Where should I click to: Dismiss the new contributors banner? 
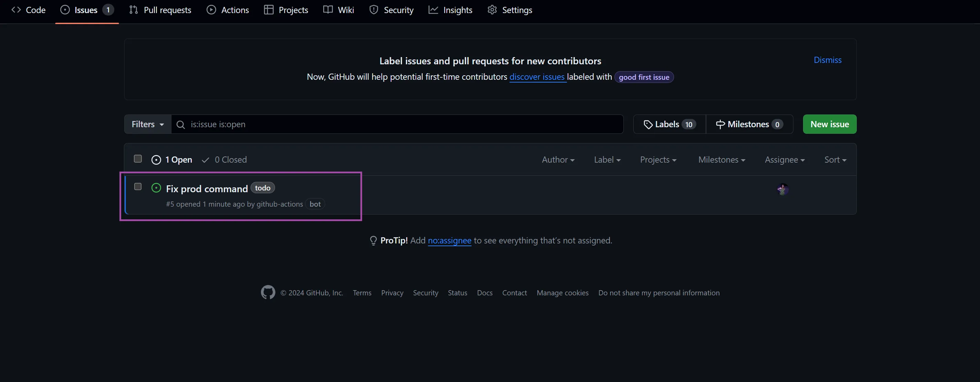point(827,60)
